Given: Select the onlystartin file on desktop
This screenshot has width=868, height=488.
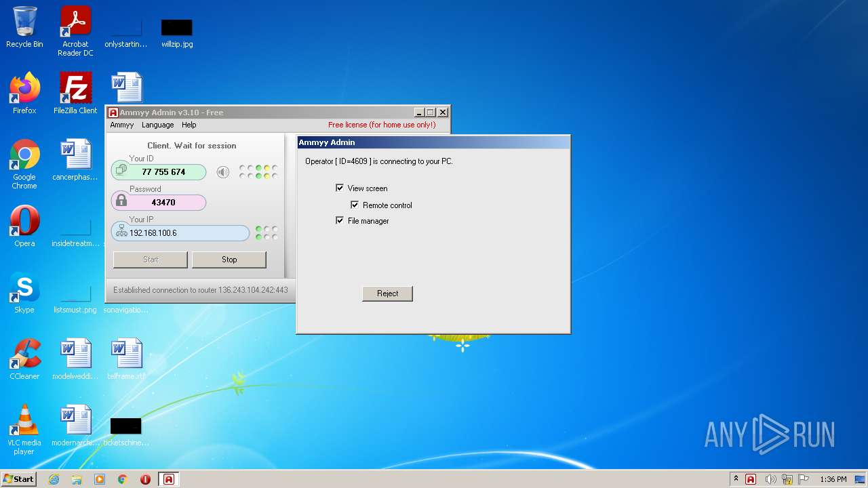Looking at the screenshot, I should point(126,33).
